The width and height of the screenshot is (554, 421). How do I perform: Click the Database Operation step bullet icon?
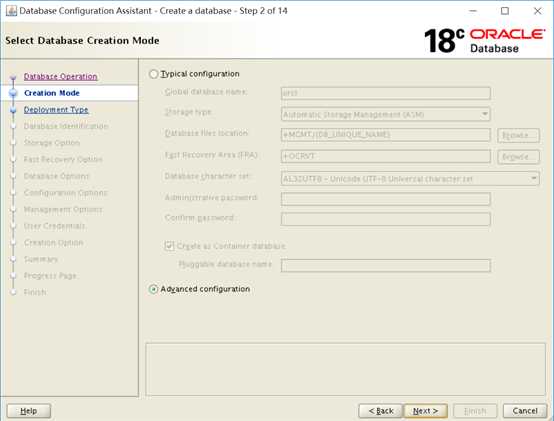[x=13, y=77]
